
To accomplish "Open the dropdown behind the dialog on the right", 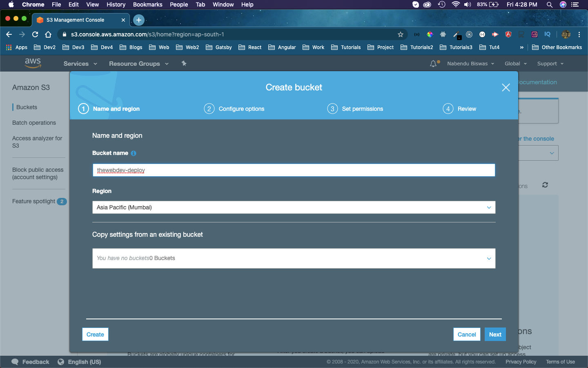I will click(x=538, y=153).
